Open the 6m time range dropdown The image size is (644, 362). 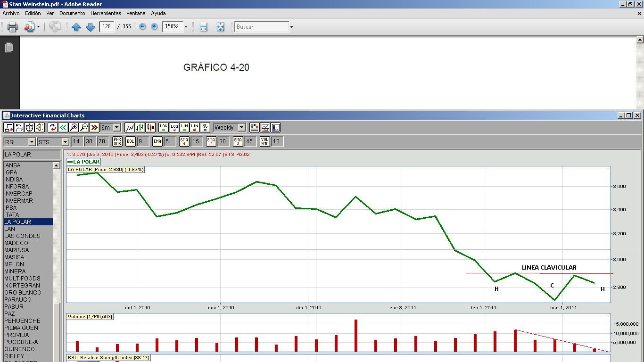[x=116, y=127]
